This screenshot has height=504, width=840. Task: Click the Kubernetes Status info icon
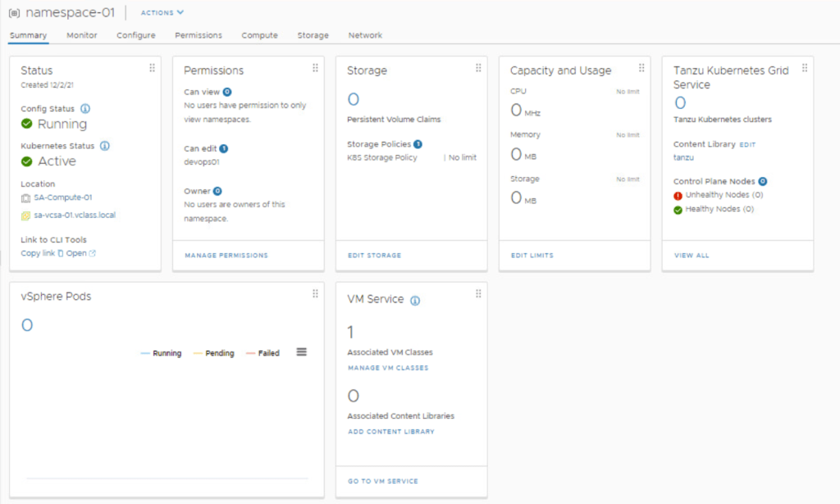click(x=104, y=146)
